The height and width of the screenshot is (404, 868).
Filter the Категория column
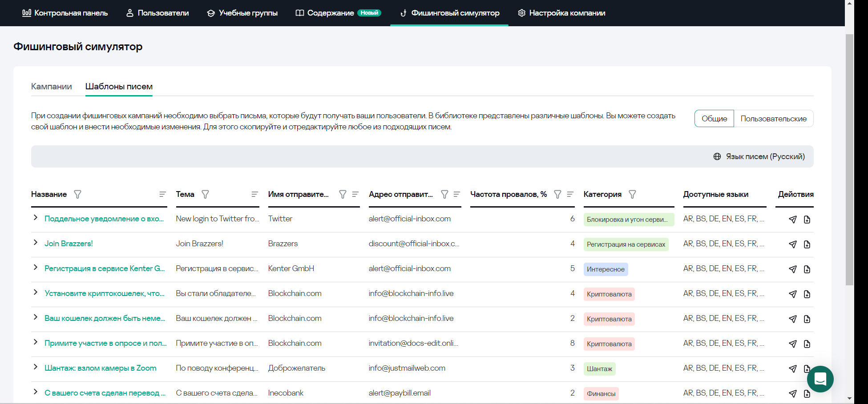tap(632, 195)
